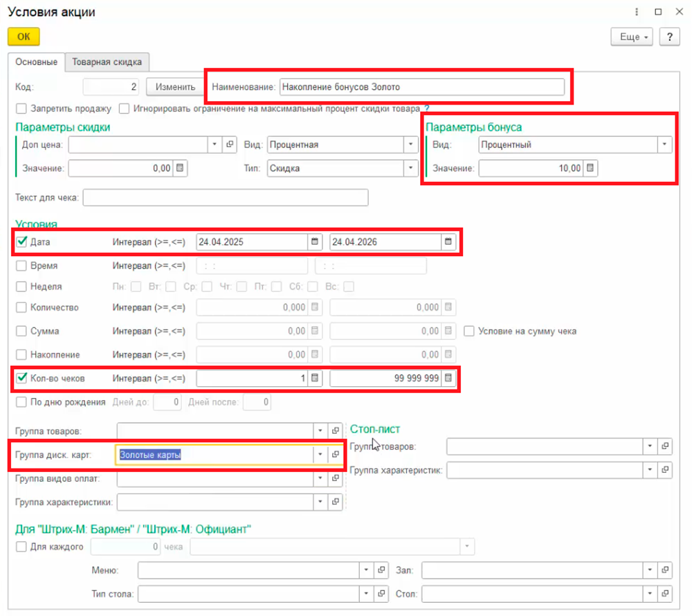Screen dimensions: 692x616
Task: Open the Группа товаров dropdown list
Action: 320,431
